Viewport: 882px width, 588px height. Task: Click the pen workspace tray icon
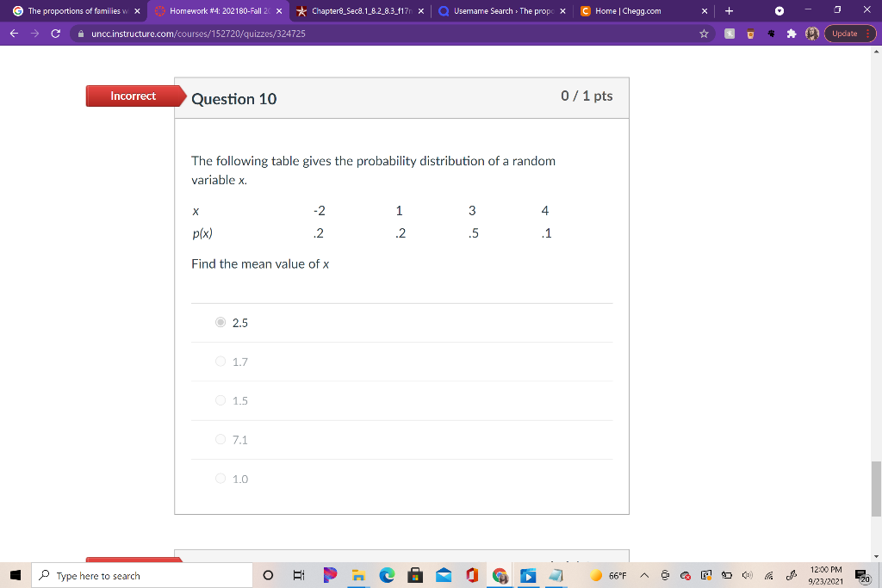[x=791, y=576]
